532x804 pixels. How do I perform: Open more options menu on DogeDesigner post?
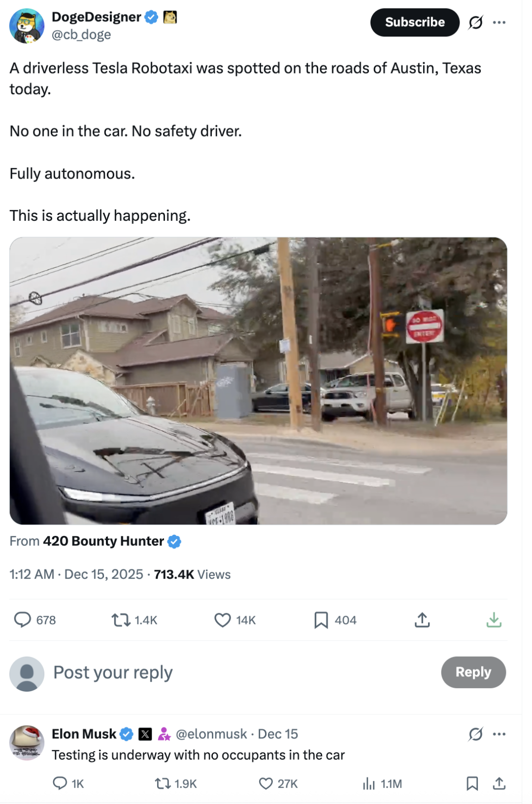point(499,22)
